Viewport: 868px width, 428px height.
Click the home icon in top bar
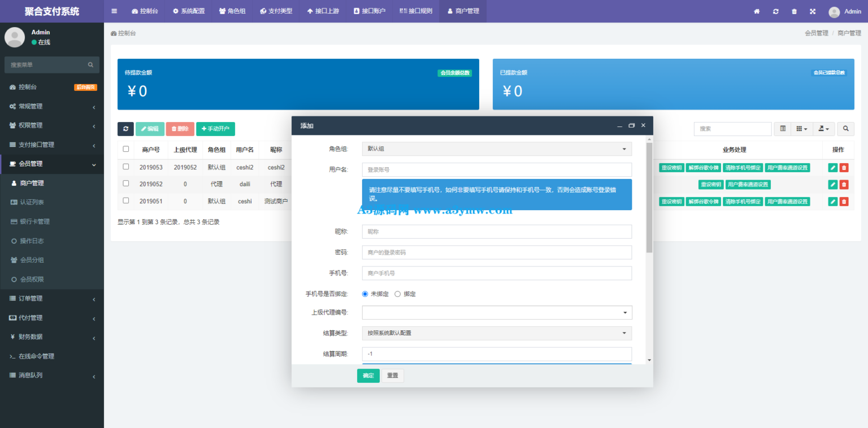pos(757,11)
